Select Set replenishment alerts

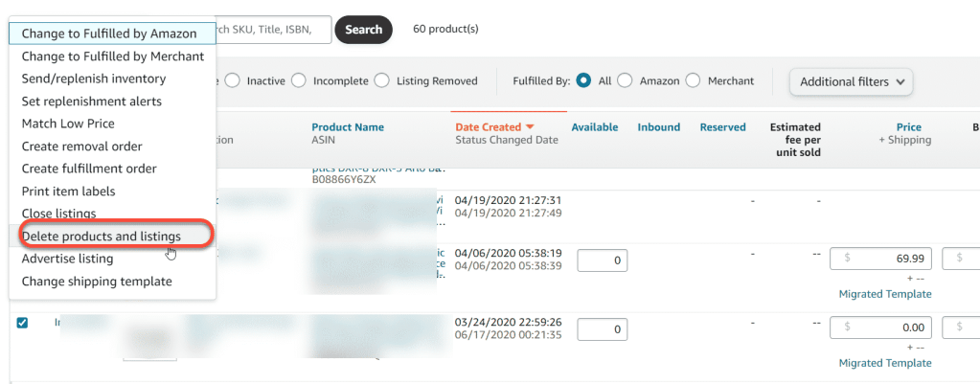click(x=112, y=102)
